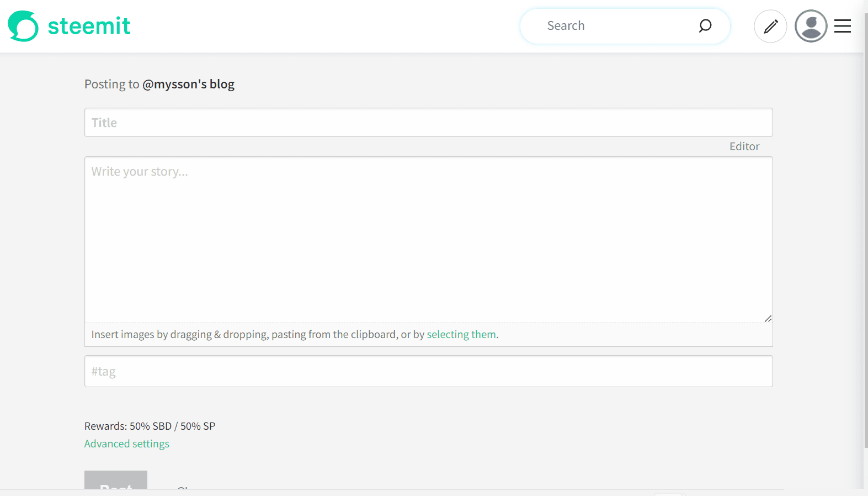Image resolution: width=868 pixels, height=496 pixels.
Task: Click the Steemit logo icon
Action: pos(23,26)
